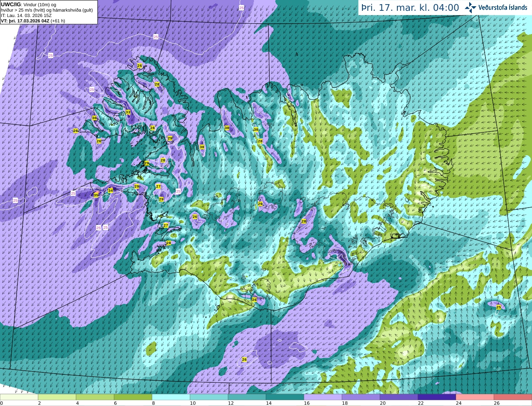This screenshot has height=406, width=532.
Task: Pick the deep indigo 22–24 m/s legend swatch
Action: coord(437,397)
